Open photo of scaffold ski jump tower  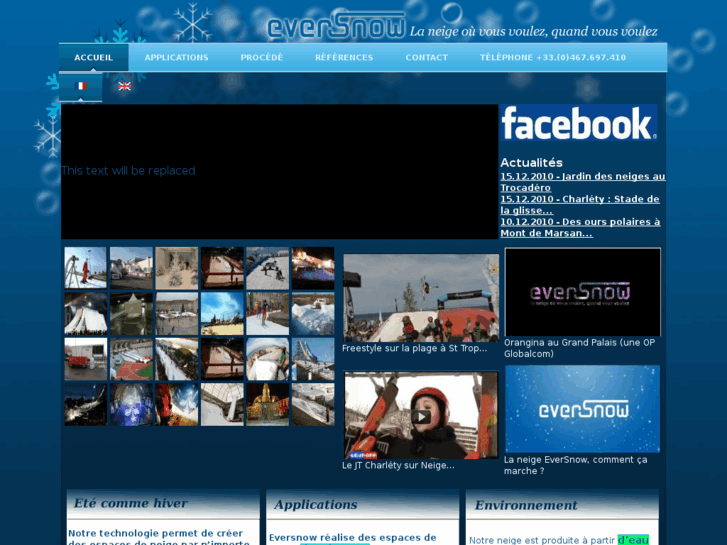click(313, 359)
